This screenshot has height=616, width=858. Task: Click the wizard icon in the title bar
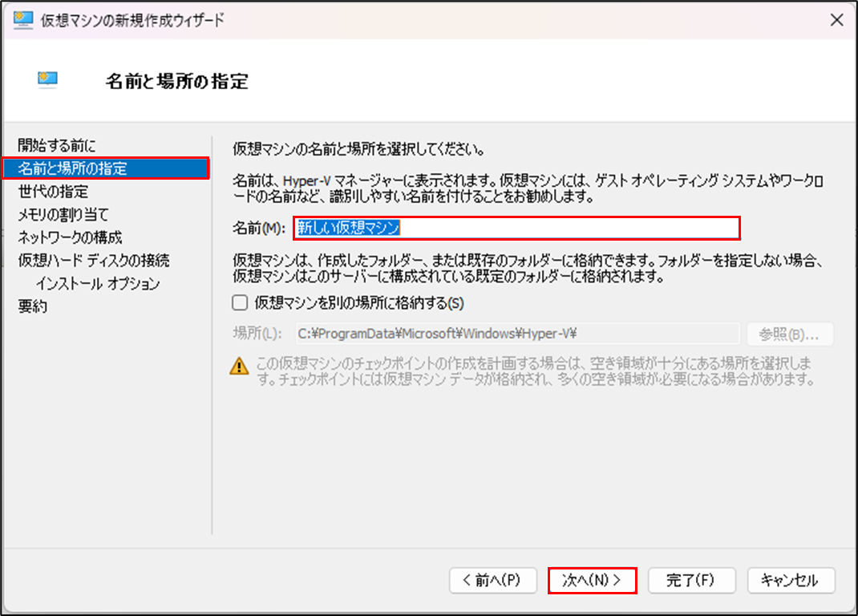pyautogui.click(x=23, y=20)
